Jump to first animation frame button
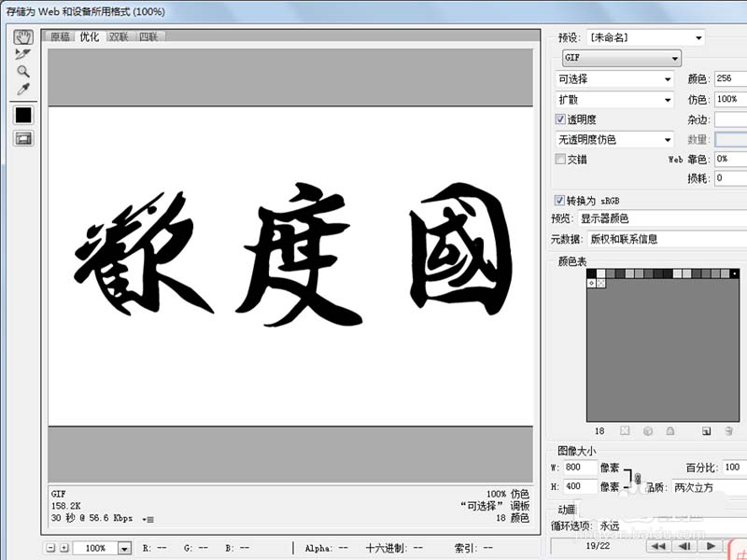 658,546
